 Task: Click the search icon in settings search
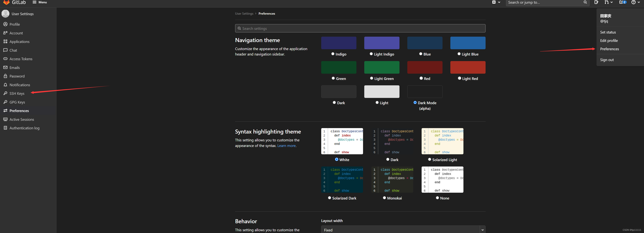(x=239, y=28)
